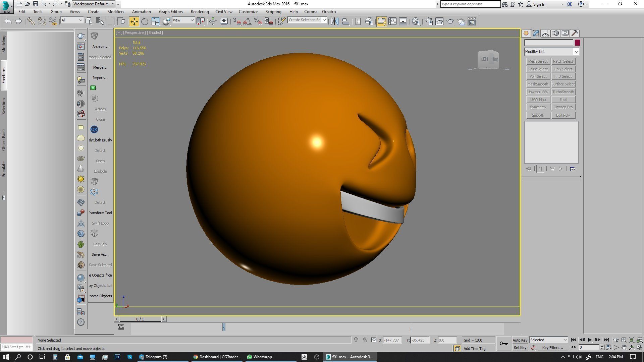Open the Create command panel tab
Viewport: 644px width, 362px height.
coord(526,33)
